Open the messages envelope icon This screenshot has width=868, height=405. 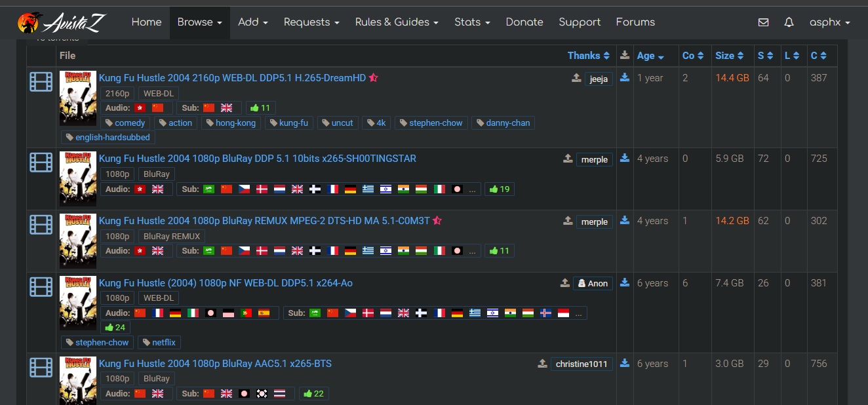(763, 22)
